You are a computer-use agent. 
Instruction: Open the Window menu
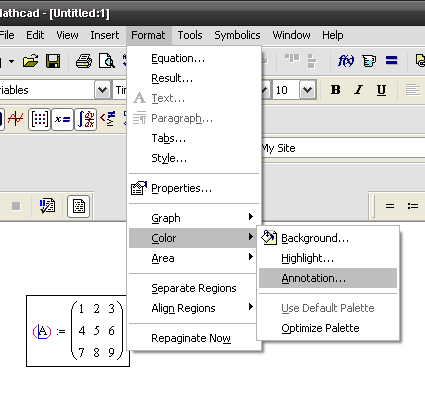(x=291, y=35)
